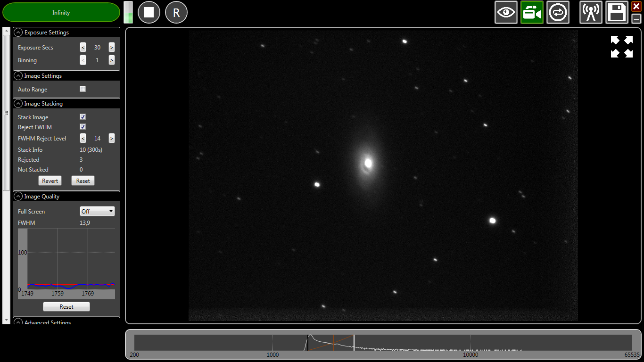
Task: Click the Stop capture square button
Action: pos(149,12)
